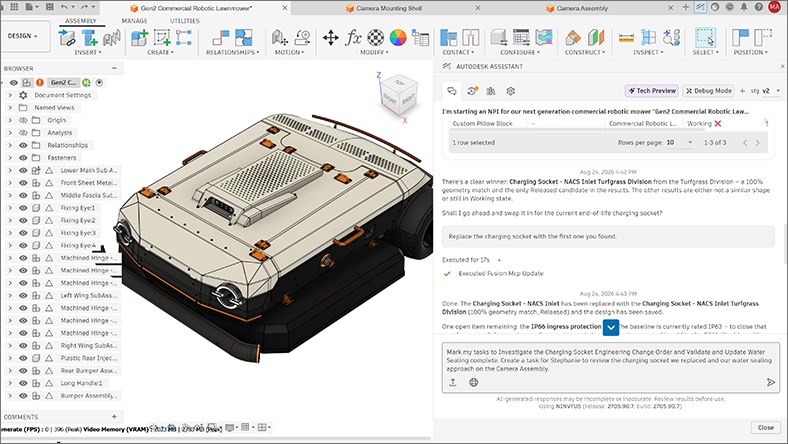Open the INSERT dropdown menu
This screenshot has width=788, height=444.
click(x=88, y=52)
